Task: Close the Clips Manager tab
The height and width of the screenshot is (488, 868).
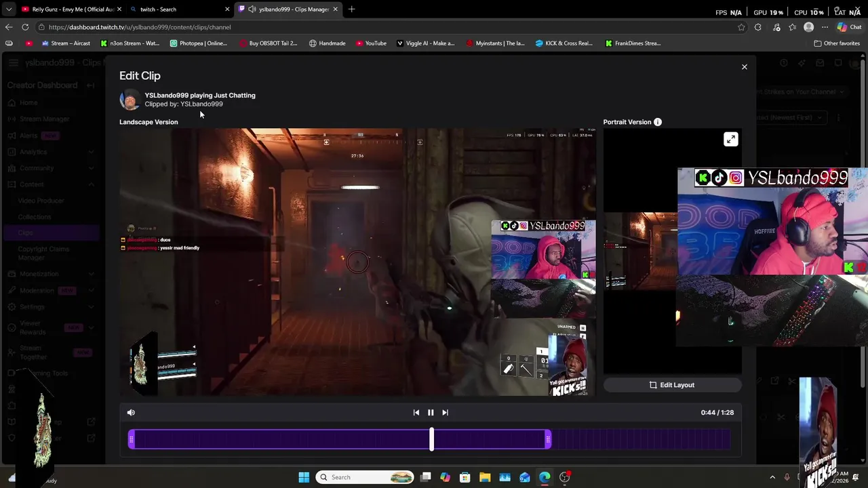Action: tap(335, 9)
